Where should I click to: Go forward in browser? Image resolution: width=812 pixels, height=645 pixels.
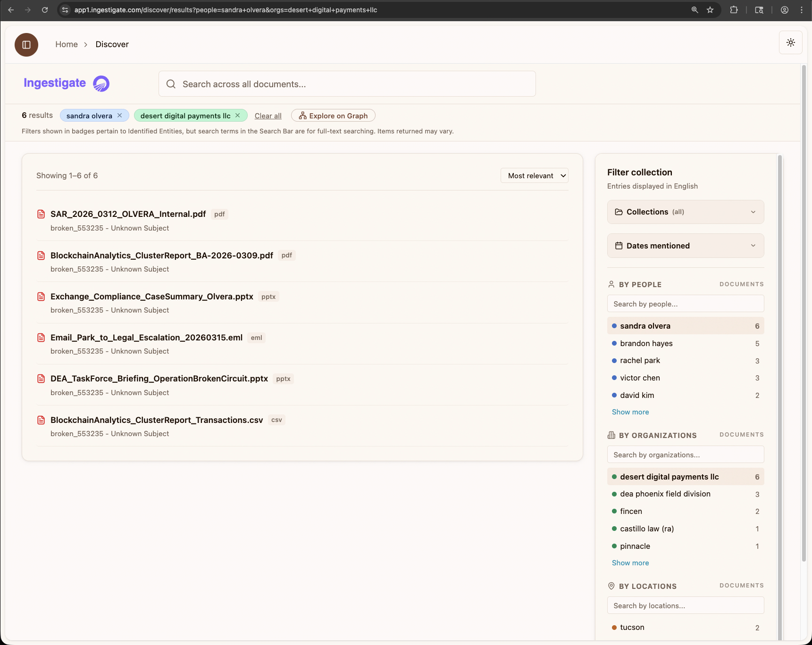click(x=28, y=10)
